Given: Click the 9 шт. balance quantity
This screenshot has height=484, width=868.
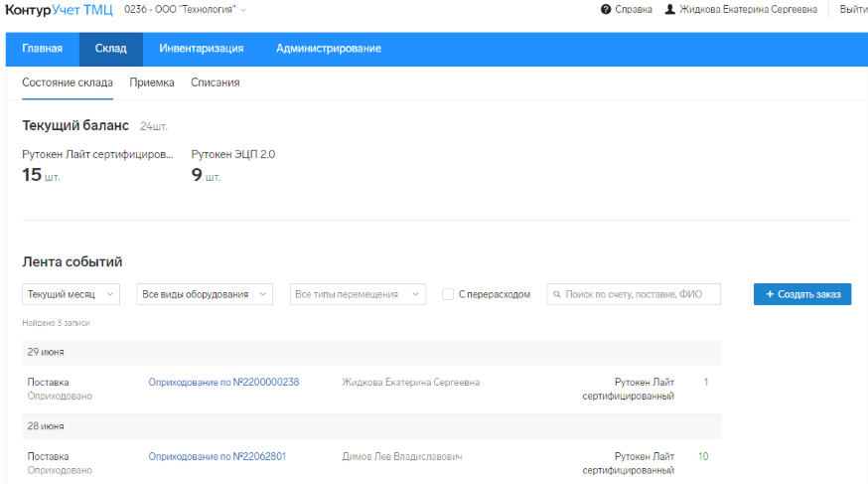Looking at the screenshot, I should click(206, 175).
